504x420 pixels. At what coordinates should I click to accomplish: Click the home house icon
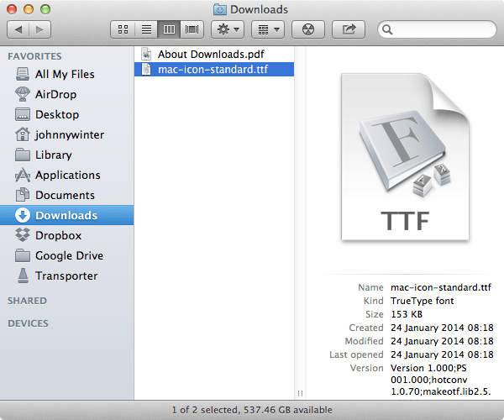point(23,134)
